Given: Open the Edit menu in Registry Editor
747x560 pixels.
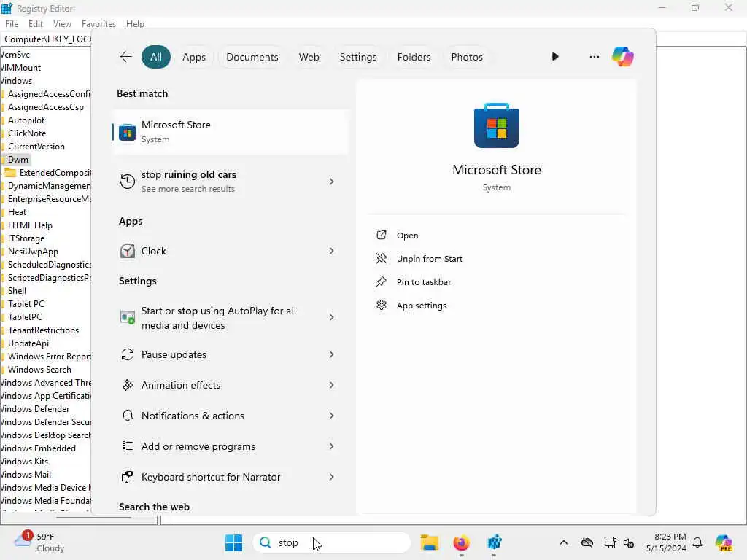Looking at the screenshot, I should [x=35, y=24].
